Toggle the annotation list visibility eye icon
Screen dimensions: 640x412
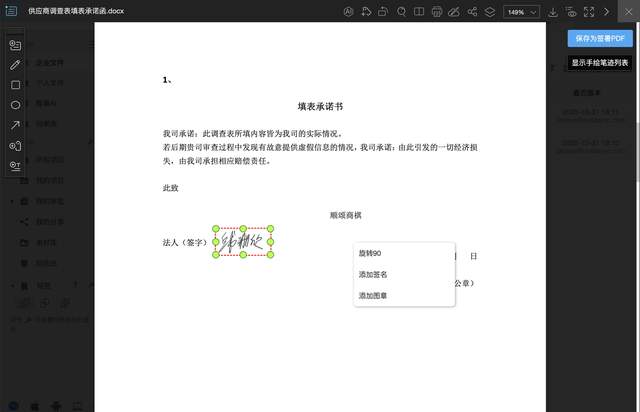point(571,12)
